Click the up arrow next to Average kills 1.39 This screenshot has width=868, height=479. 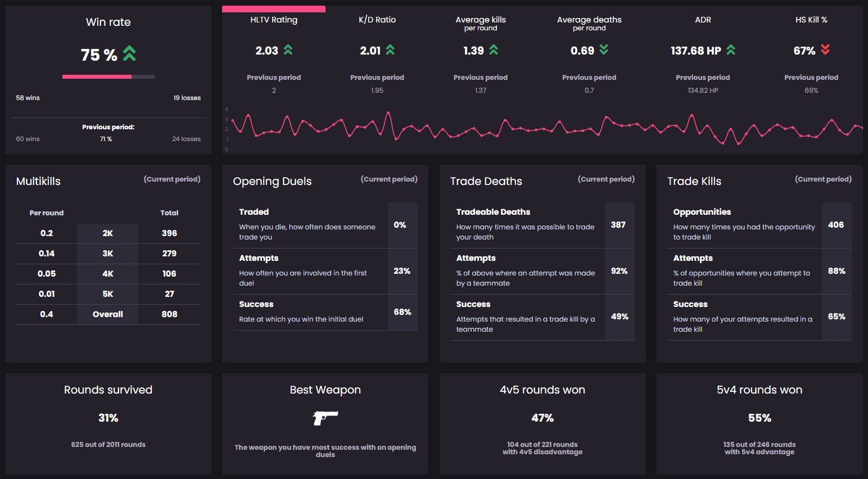tap(494, 50)
